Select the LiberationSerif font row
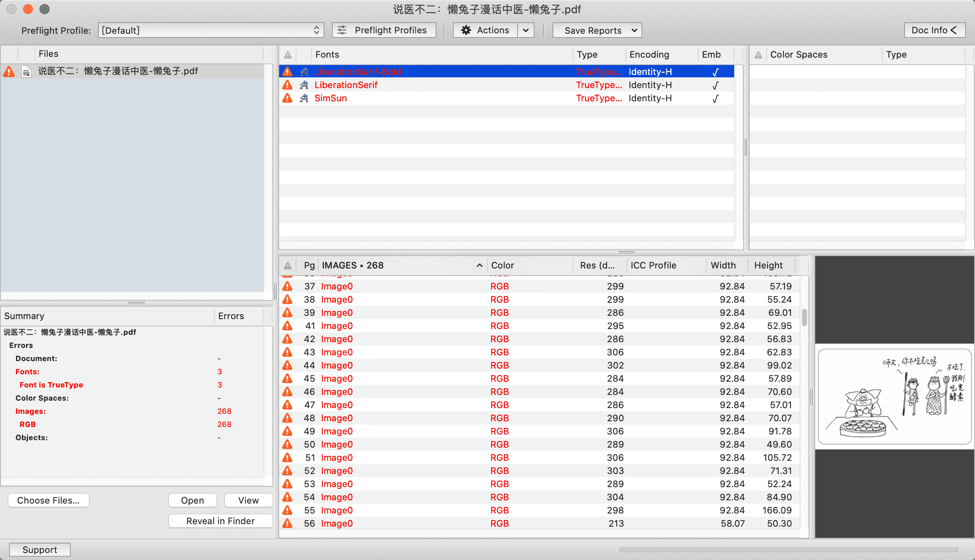The height and width of the screenshot is (560, 975). [506, 85]
